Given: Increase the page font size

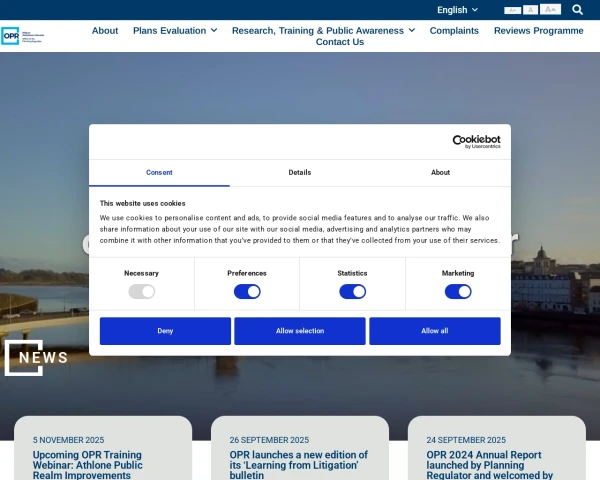Looking at the screenshot, I should pos(550,10).
